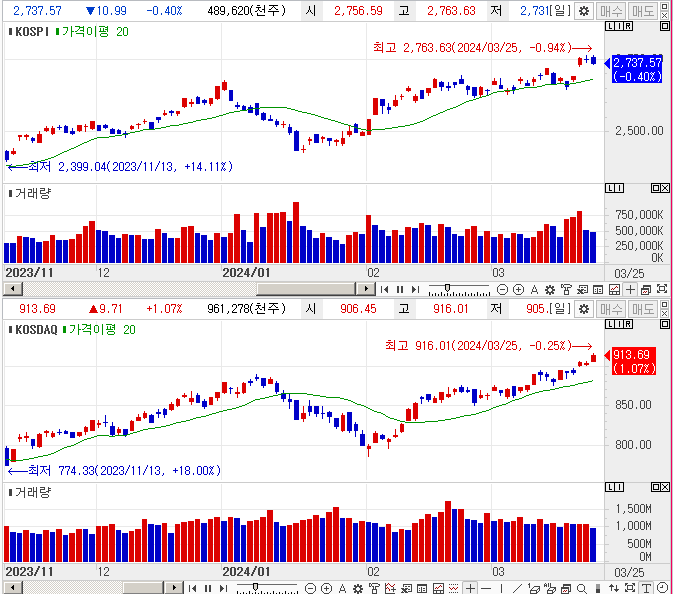The height and width of the screenshot is (594, 673).
Task: Close the KOSPI 거래량 volume pane
Action: [665, 188]
